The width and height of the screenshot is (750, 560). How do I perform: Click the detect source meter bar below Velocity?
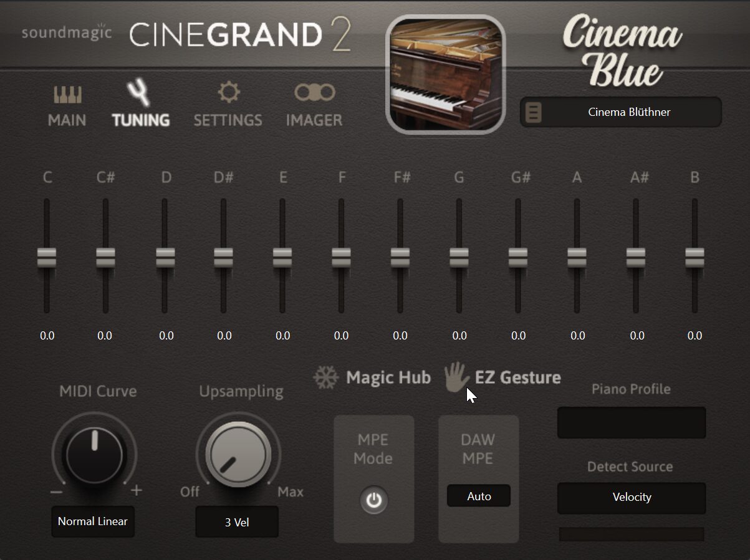[632, 534]
